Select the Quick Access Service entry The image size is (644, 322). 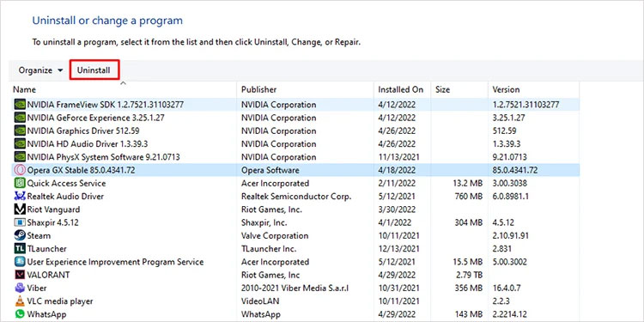(295, 183)
